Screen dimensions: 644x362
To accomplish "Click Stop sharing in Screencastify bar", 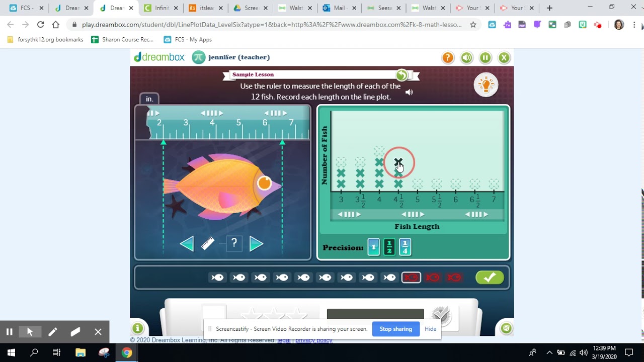I will tap(396, 329).
